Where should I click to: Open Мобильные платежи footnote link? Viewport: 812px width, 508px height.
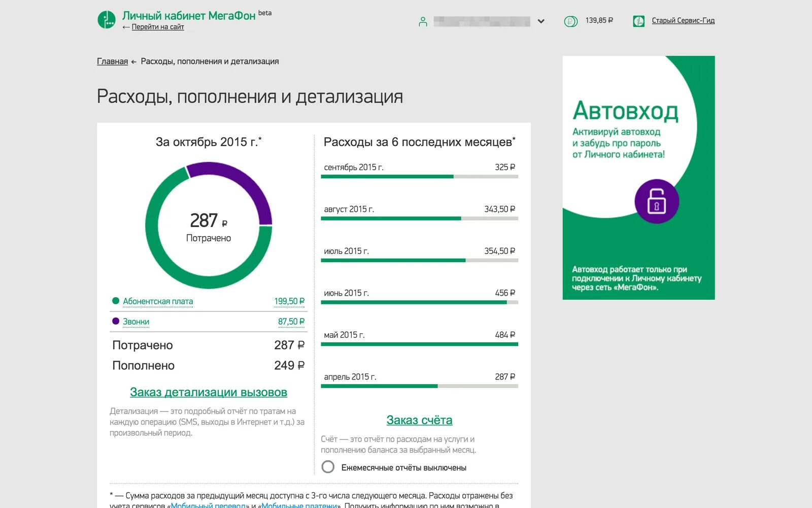(x=299, y=505)
